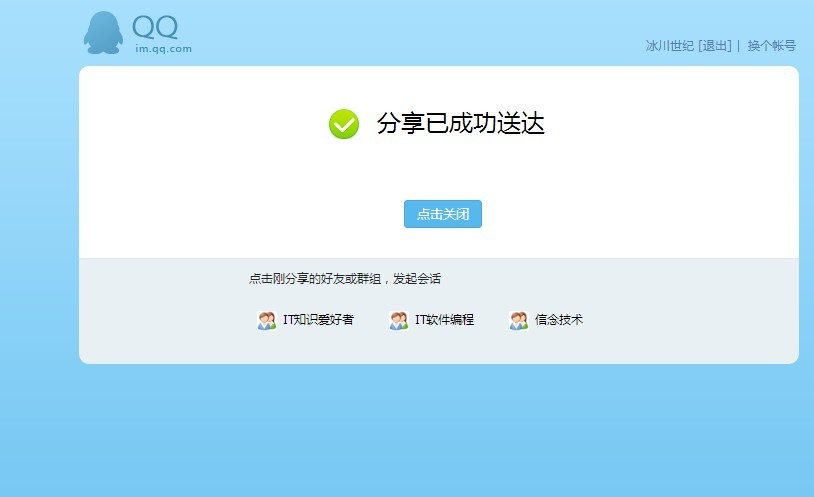Click the IT软件编程 group avatar icon

(x=398, y=321)
